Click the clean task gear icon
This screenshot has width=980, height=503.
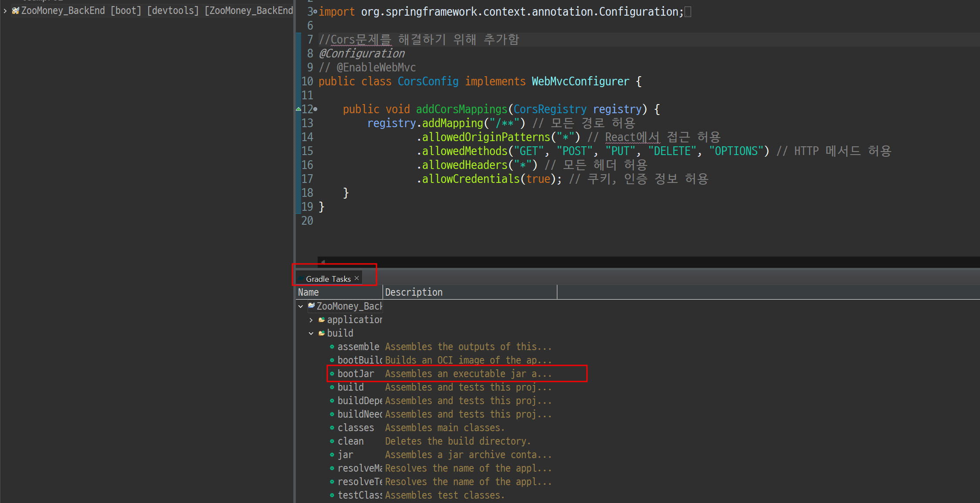tap(332, 441)
